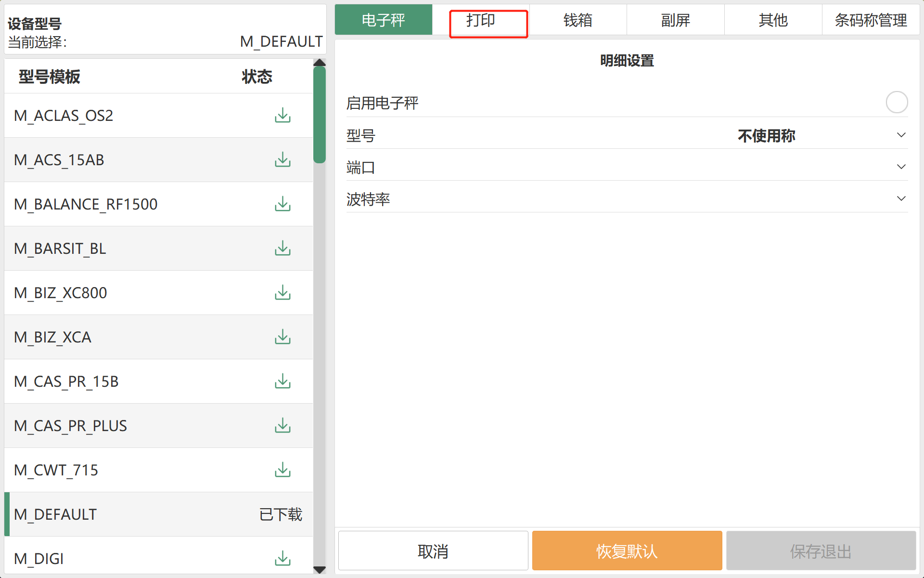Image resolution: width=924 pixels, height=578 pixels.
Task: Select the M_BALANCE_RF1500 model name
Action: click(86, 205)
